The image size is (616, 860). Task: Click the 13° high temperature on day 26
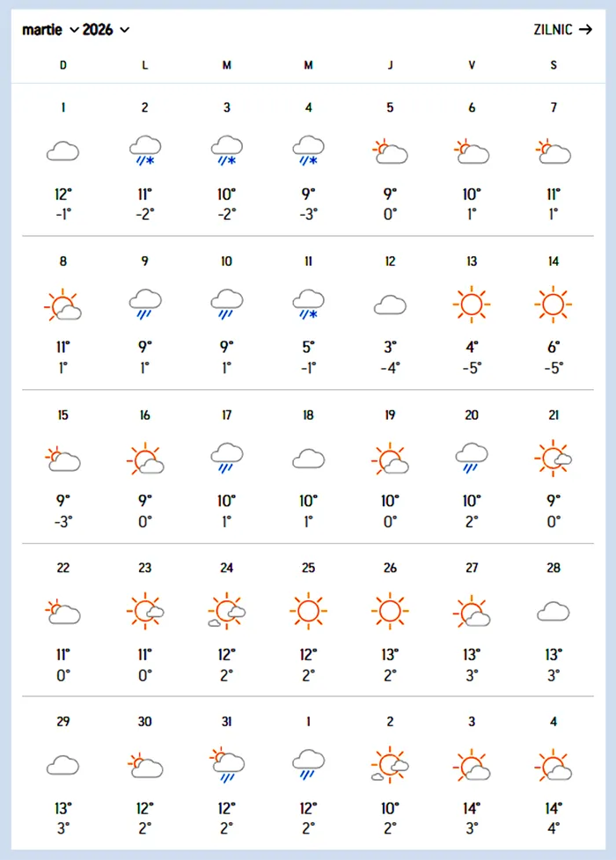pos(390,654)
